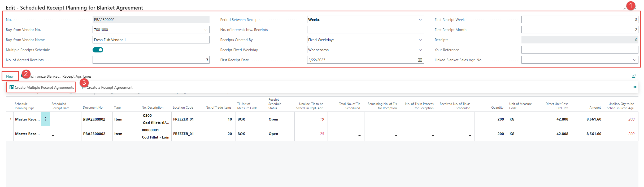The height and width of the screenshot is (187, 644).
Task: Open the Period Between Receipts dropdown
Action: click(x=420, y=20)
